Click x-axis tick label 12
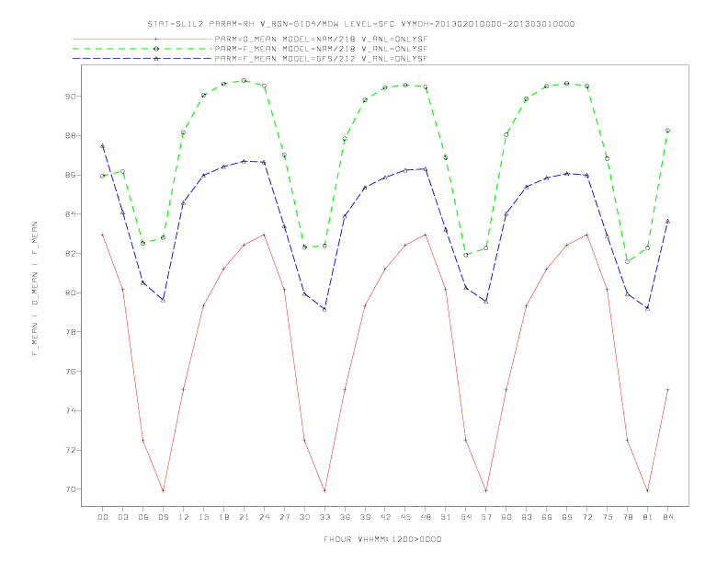This screenshot has width=728, height=563. (x=184, y=517)
